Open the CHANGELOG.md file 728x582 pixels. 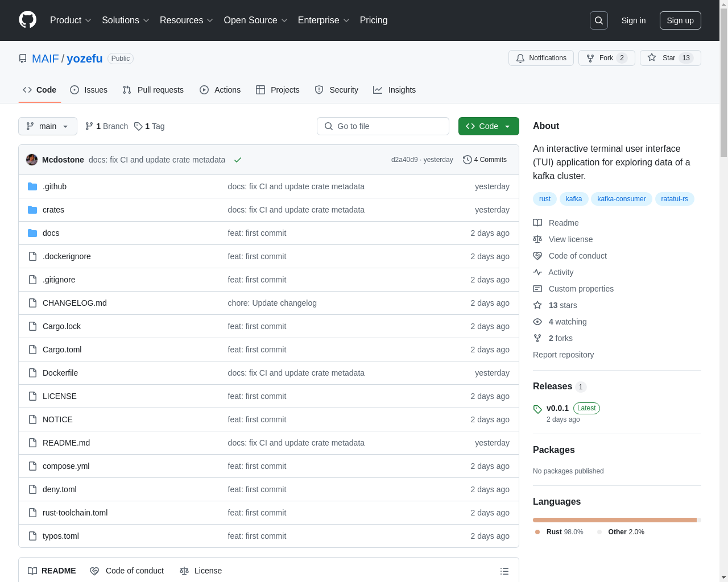coord(75,303)
